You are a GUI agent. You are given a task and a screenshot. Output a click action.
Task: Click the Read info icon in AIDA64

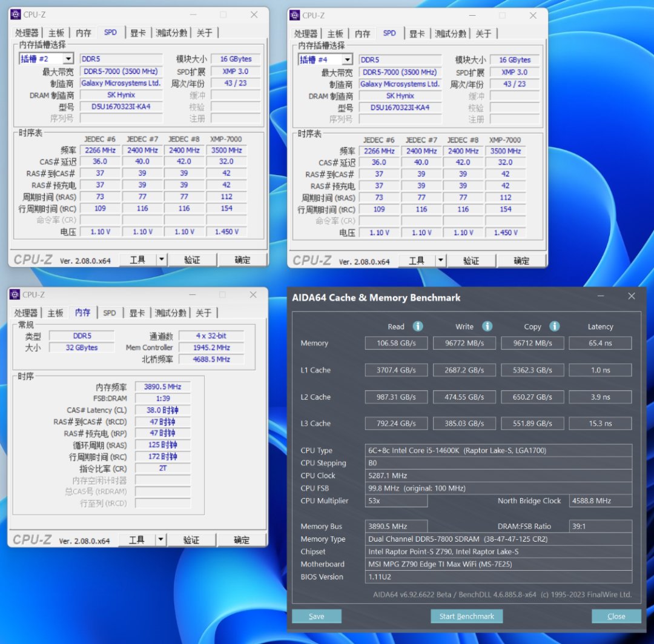click(x=417, y=327)
